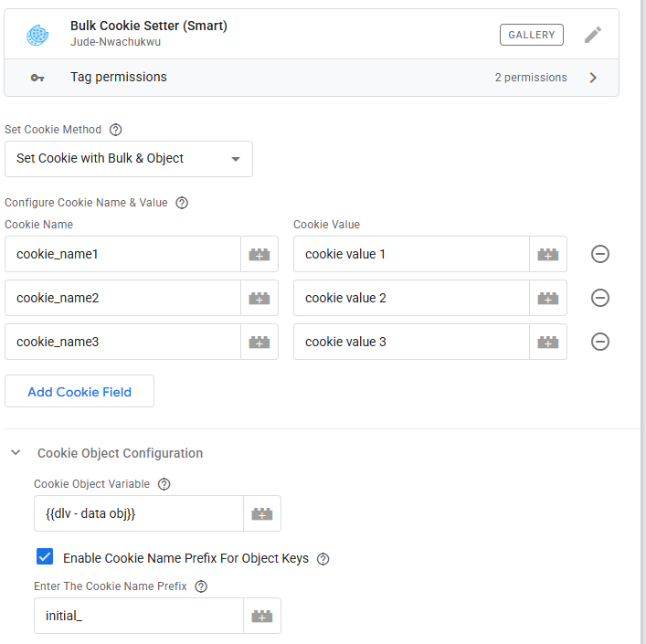Click the Cookie Name Prefix input field
This screenshot has width=646, height=644.
point(138,617)
